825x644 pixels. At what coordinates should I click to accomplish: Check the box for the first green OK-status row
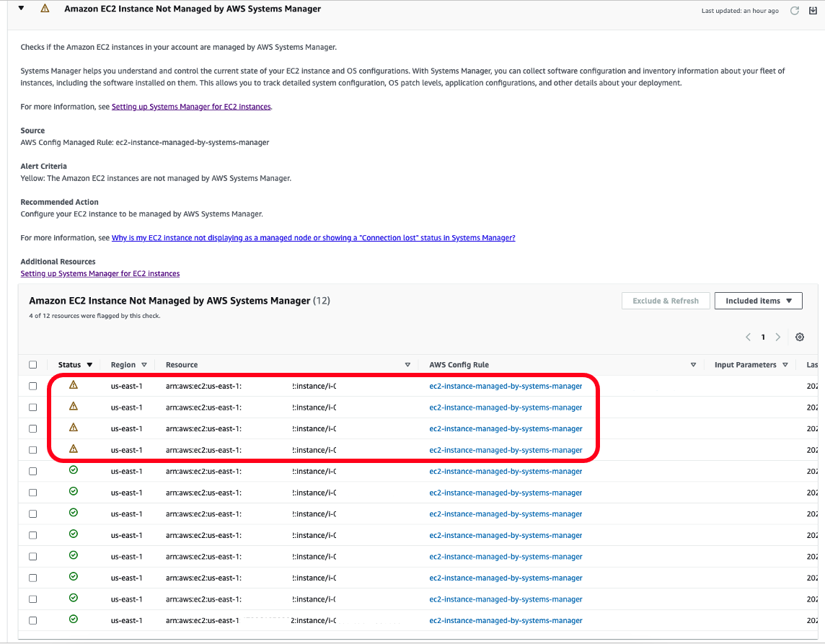(x=33, y=472)
